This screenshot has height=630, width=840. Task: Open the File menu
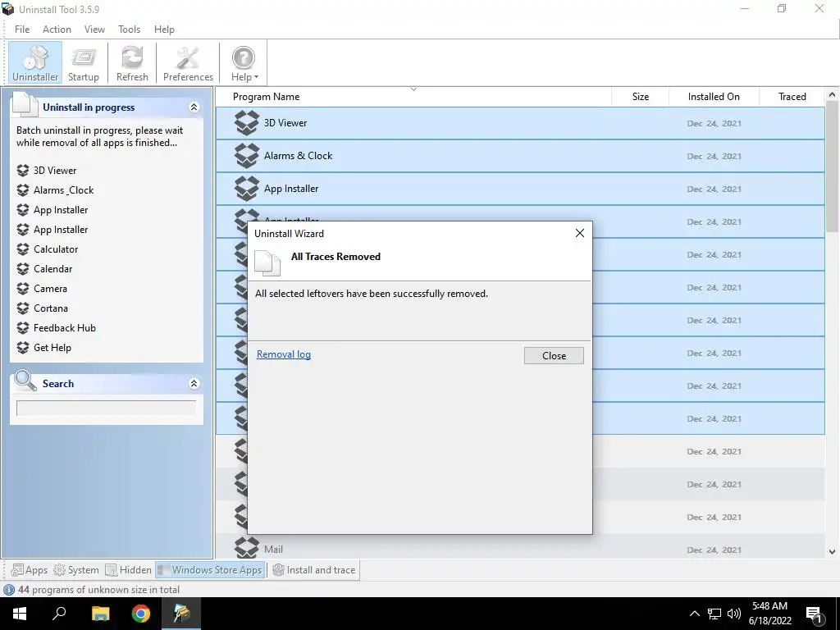coord(22,30)
